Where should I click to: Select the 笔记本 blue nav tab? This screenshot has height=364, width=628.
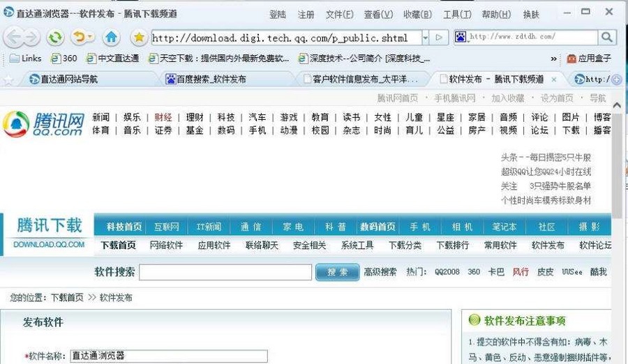[504, 227]
